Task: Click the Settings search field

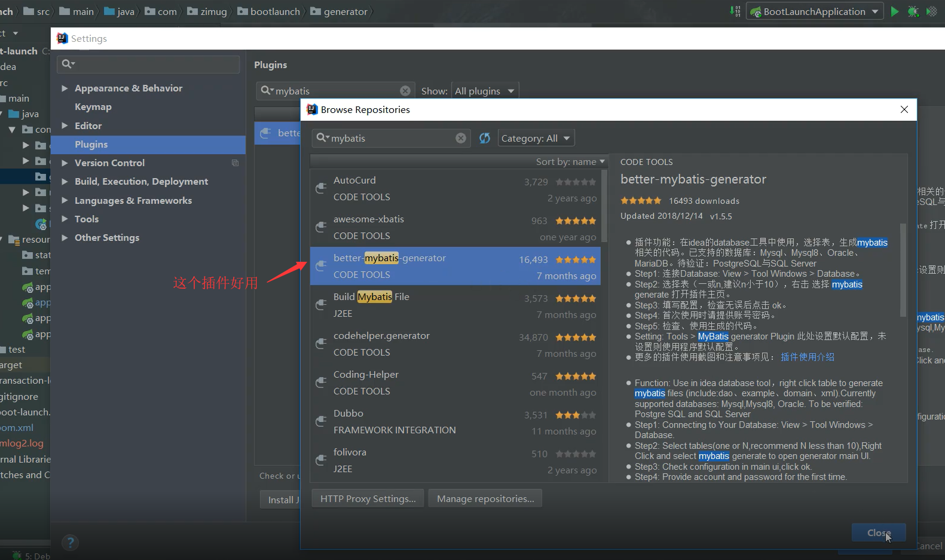Action: 148,64
